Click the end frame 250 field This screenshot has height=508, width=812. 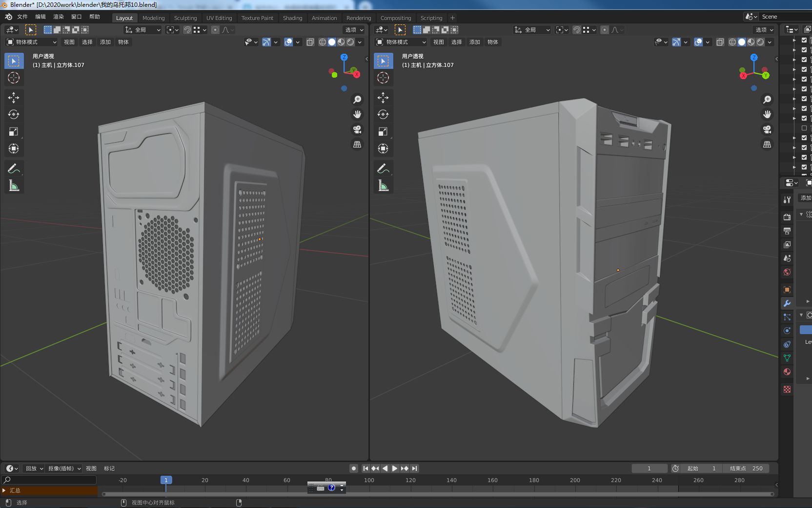tap(746, 468)
